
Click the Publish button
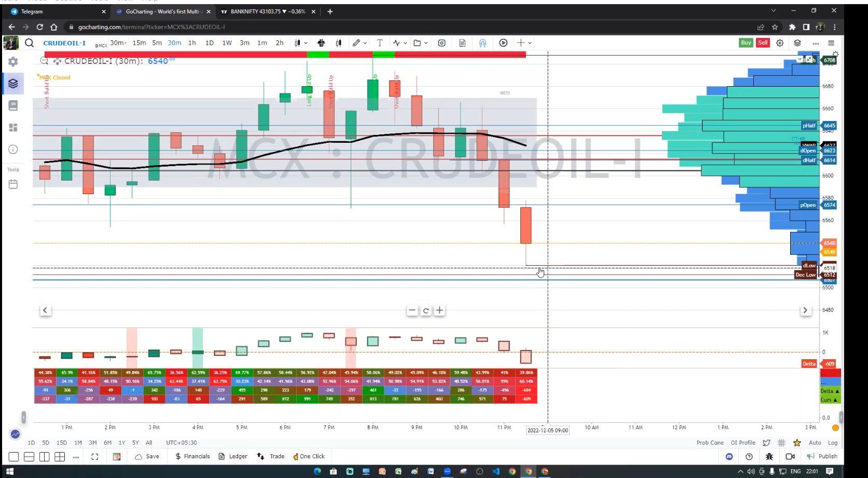[822, 457]
